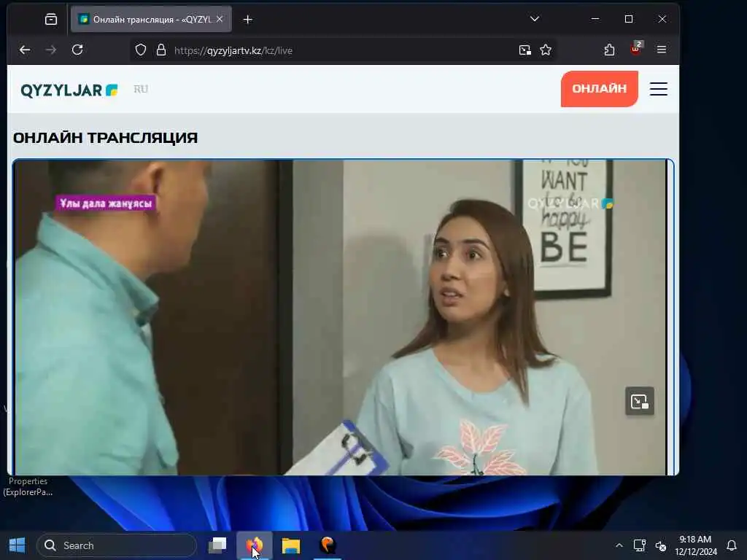
Task: Open Firefox application menu
Action: [661, 50]
